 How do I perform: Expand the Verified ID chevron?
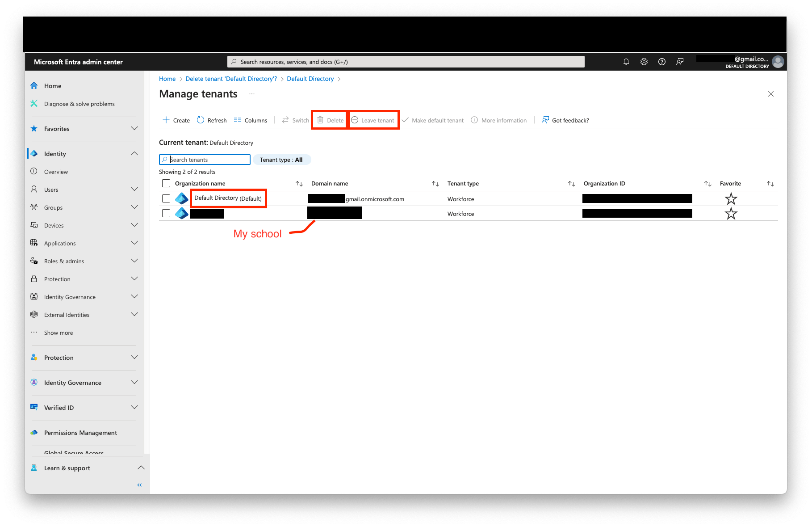pyautogui.click(x=134, y=407)
